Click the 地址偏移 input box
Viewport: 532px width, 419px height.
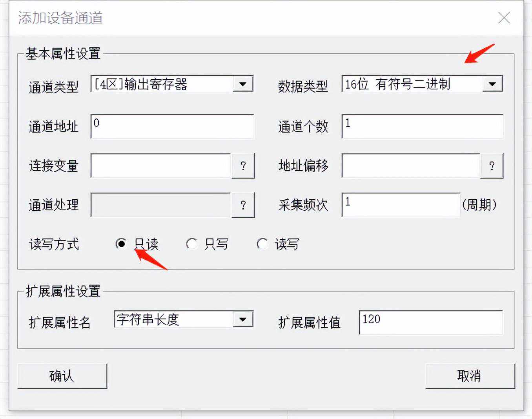tap(411, 166)
